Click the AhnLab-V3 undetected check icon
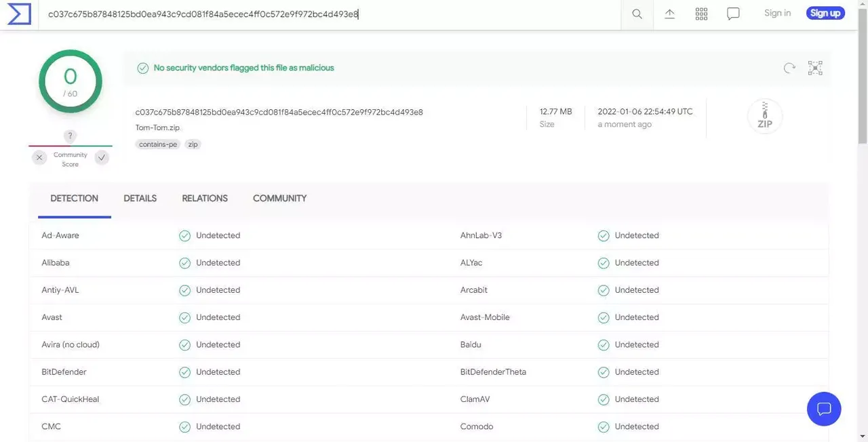Screen dimensions: 868x442 (604, 236)
